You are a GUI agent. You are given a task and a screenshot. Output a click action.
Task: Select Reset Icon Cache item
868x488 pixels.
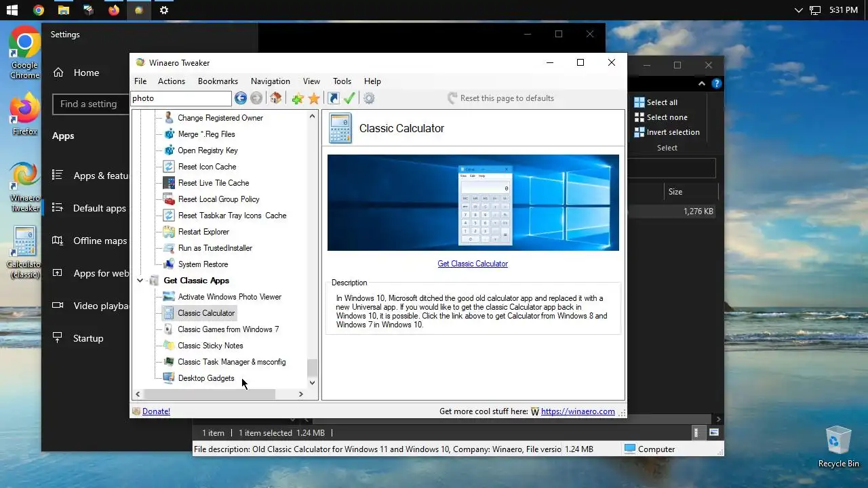pos(207,167)
